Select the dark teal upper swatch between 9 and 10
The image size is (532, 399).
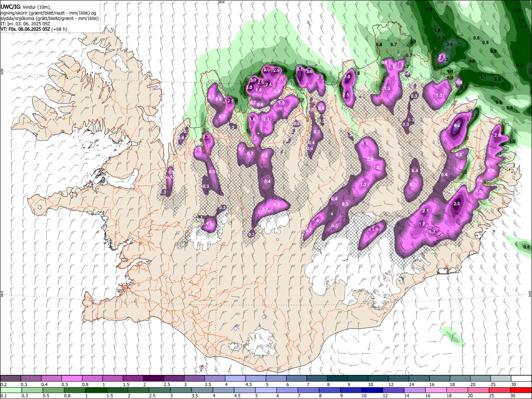point(357,378)
